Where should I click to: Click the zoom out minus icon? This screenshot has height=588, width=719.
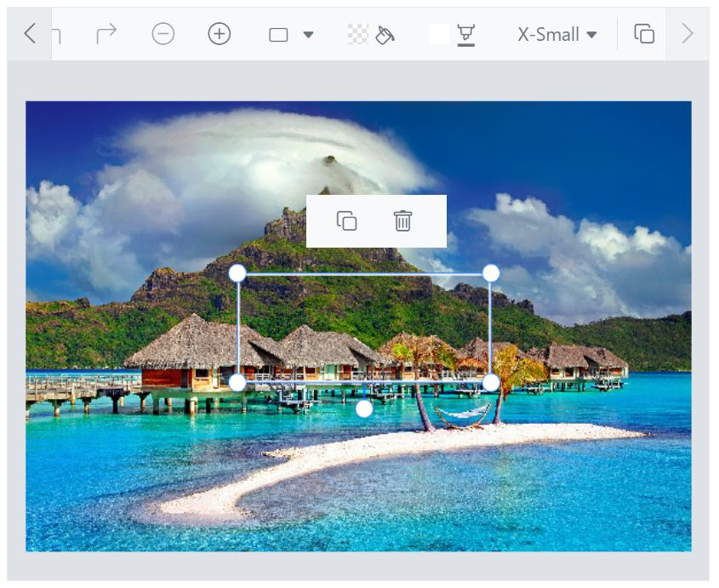(163, 34)
